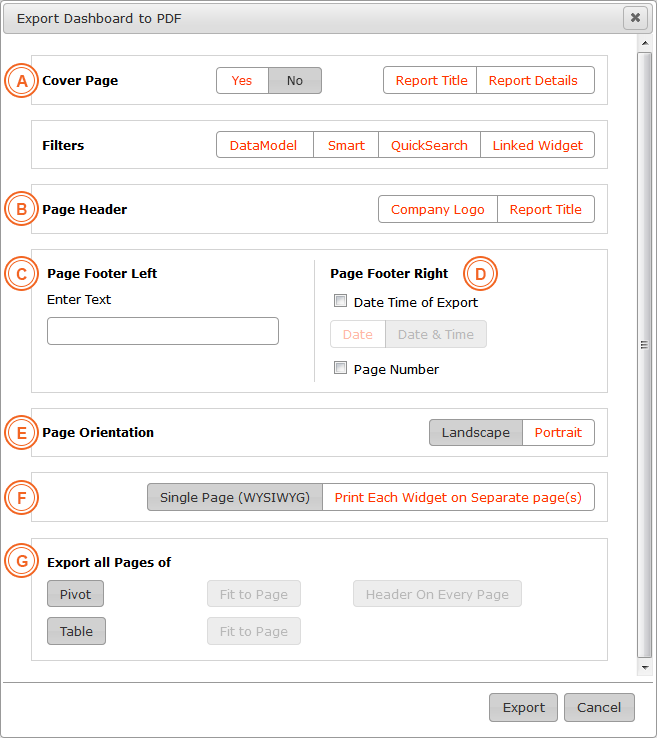
Task: Toggle Report Title in Cover Page
Action: click(x=431, y=81)
